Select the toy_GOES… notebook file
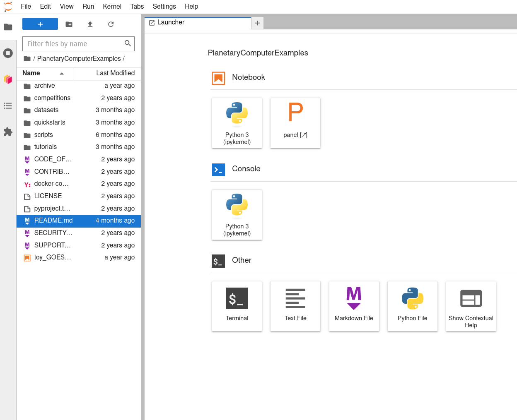Screen dimensions: 517x420 point(79,257)
